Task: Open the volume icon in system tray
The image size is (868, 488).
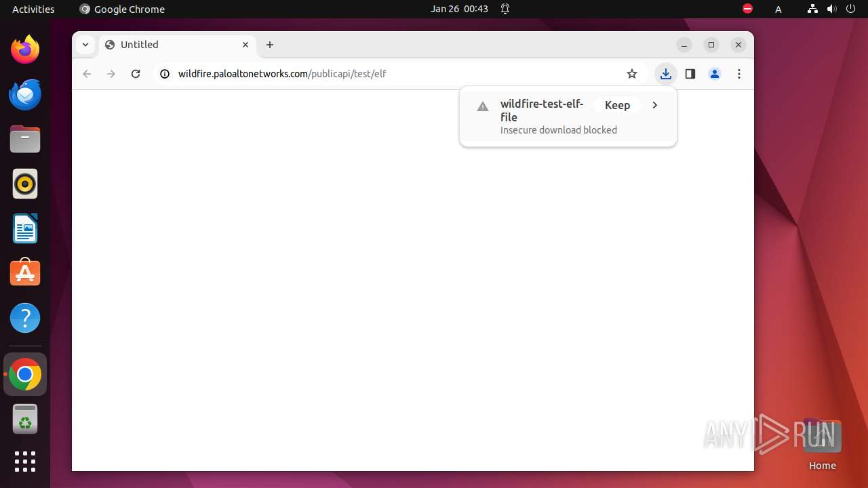Action: tap(831, 9)
